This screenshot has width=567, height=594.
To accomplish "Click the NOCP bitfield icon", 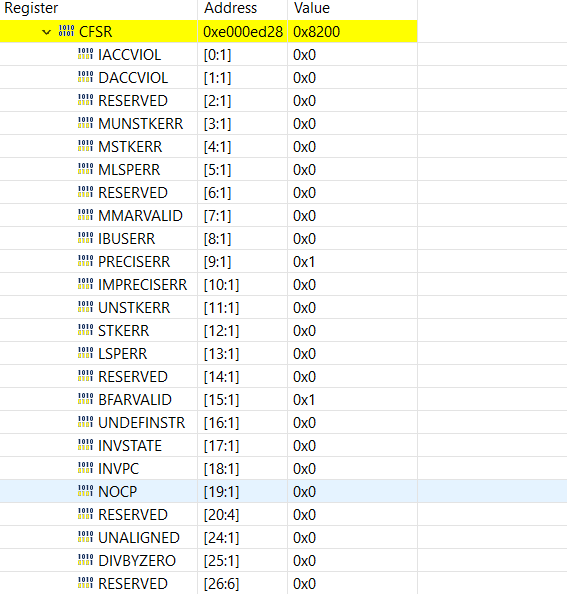I will pos(85,491).
